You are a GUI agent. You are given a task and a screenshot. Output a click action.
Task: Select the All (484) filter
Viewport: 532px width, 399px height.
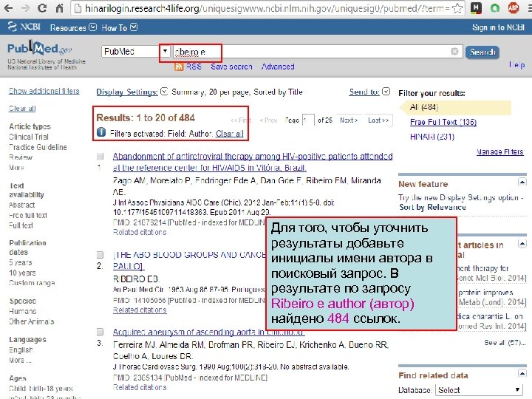coord(424,107)
